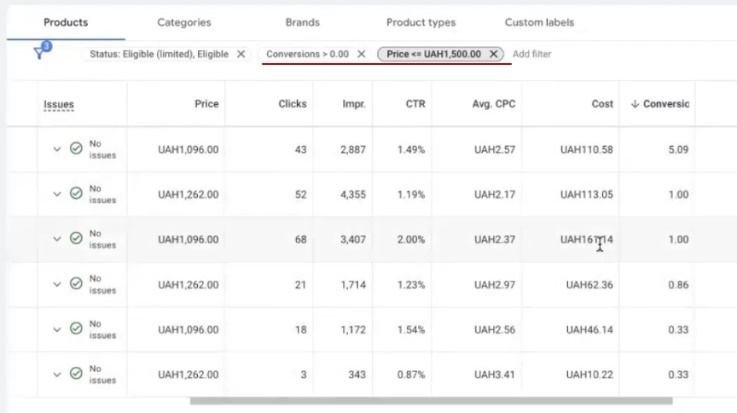Image resolution: width=737 pixels, height=413 pixels.
Task: Remove the Status Eligible filter chip
Action: pyautogui.click(x=241, y=54)
